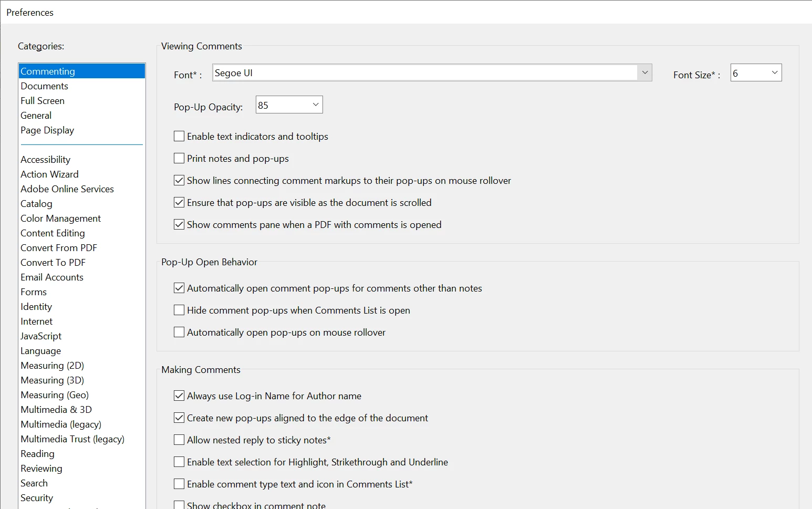The image size is (812, 509).
Task: Select Color Management category
Action: pos(82,219)
